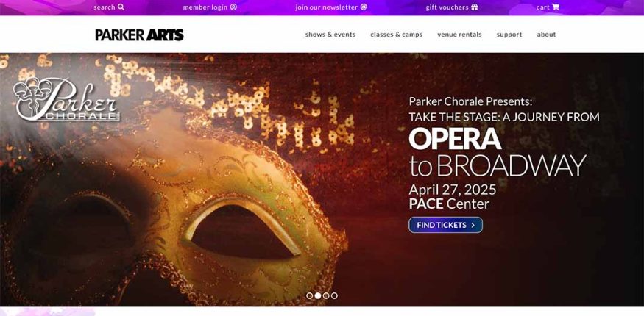The width and height of the screenshot is (644, 316).
Task: Click the newsletter at-sign icon
Action: pos(364,7)
